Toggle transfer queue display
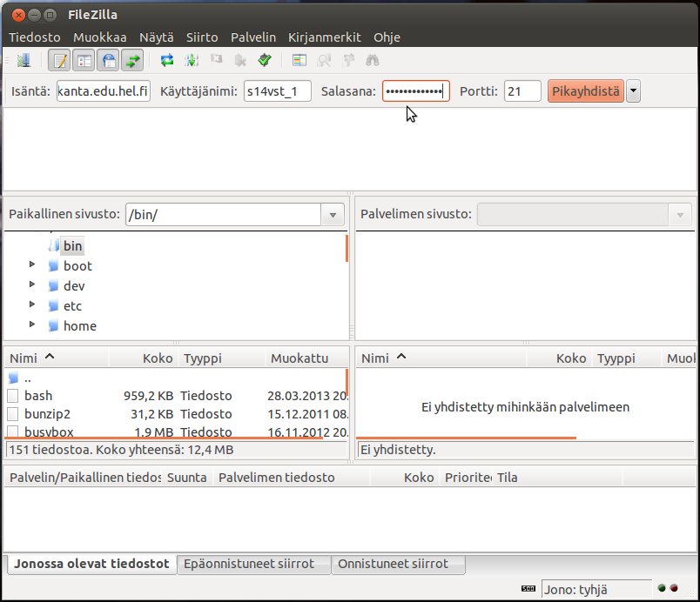700x602 pixels. click(x=132, y=60)
